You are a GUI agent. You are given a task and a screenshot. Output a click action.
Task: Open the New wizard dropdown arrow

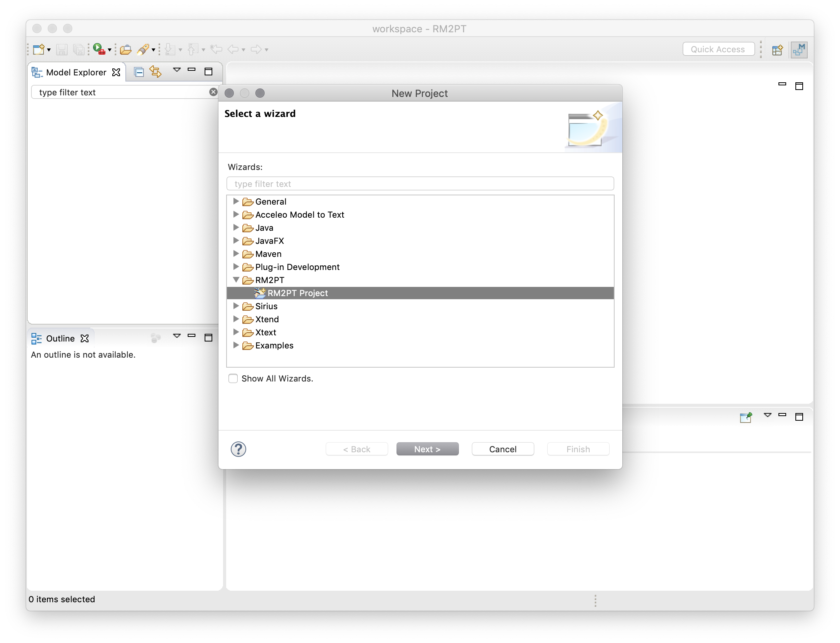(49, 50)
